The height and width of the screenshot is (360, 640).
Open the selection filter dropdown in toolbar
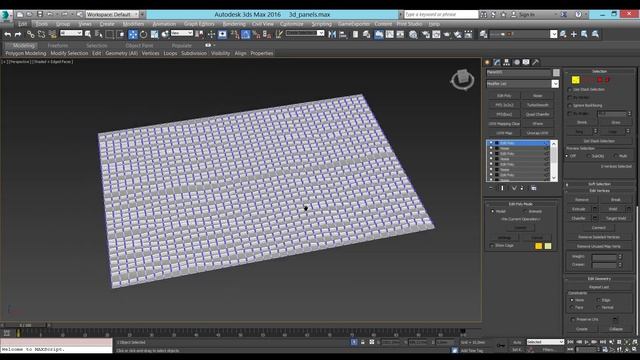pos(71,33)
